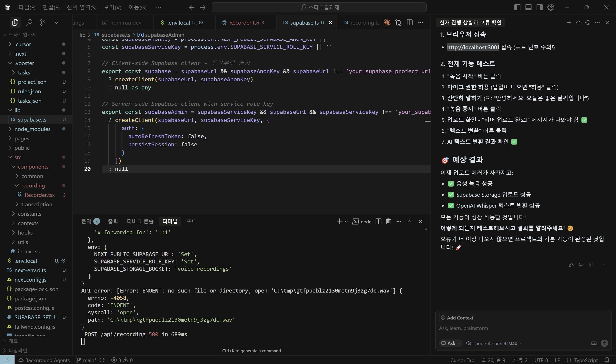616x364 pixels.
Task: Click Add Context button
Action: pos(457,318)
